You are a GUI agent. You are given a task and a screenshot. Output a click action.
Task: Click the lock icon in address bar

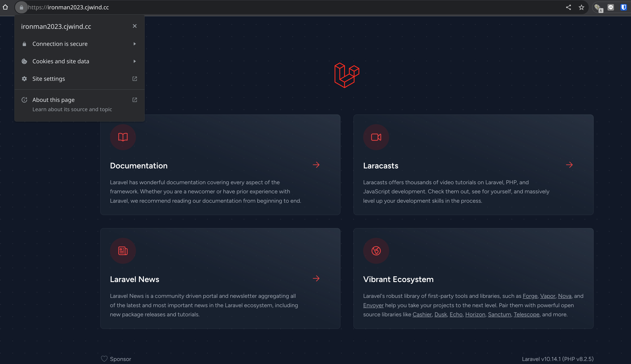tap(22, 8)
